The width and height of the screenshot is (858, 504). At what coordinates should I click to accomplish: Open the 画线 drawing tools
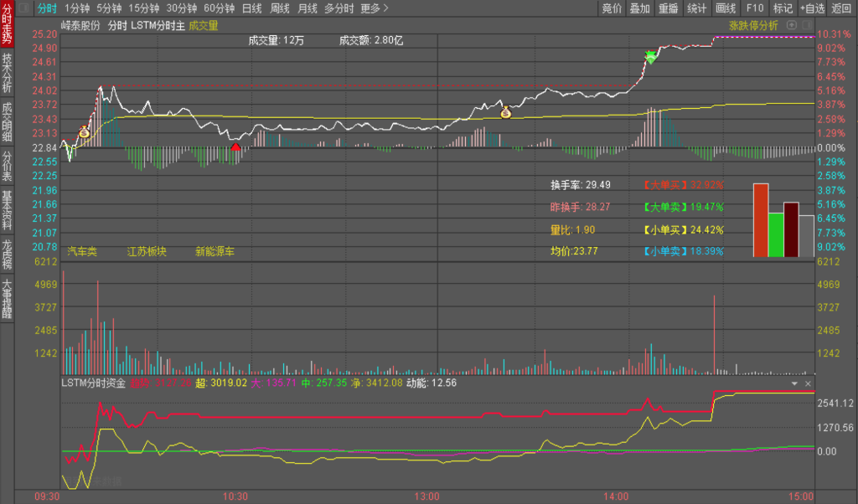pos(725,8)
